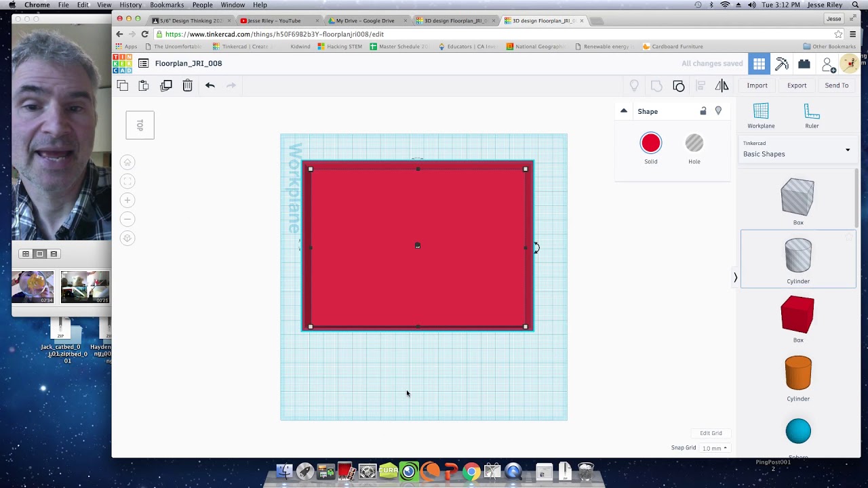Toggle shape visibility lightbulb in Shape panel
Screen dimensions: 868x488
[718, 111]
